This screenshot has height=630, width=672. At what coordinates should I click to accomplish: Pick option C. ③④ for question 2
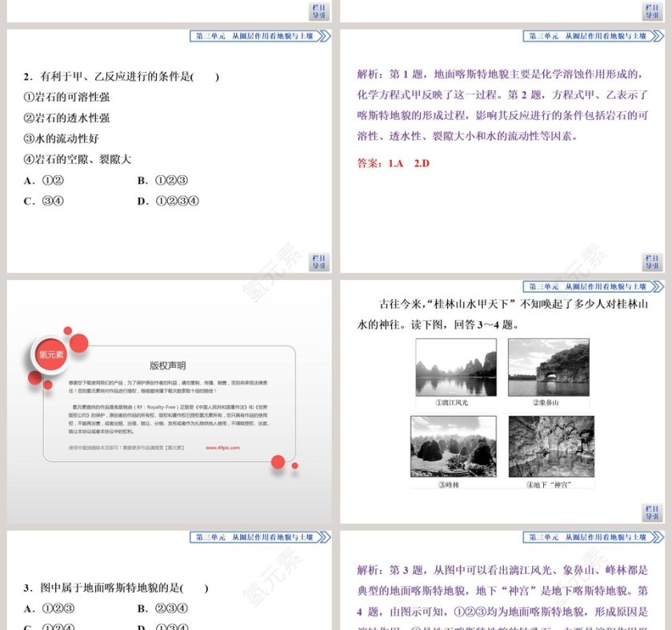[x=44, y=201]
